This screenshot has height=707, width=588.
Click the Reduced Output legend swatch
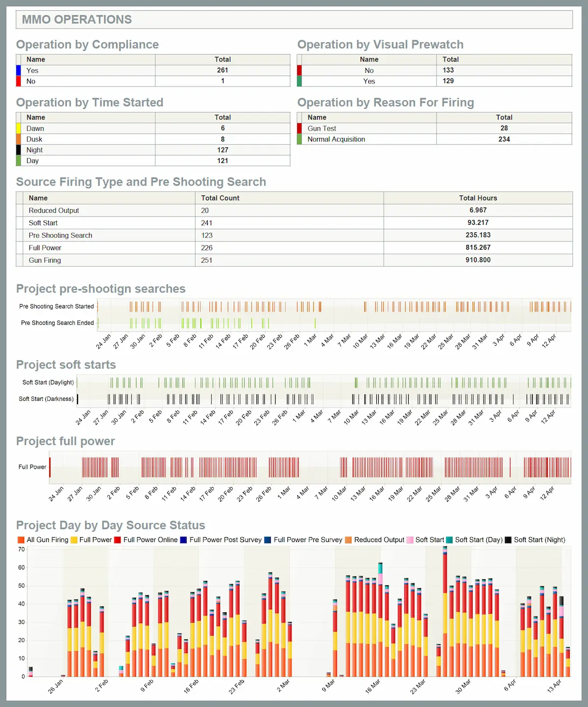tap(348, 540)
